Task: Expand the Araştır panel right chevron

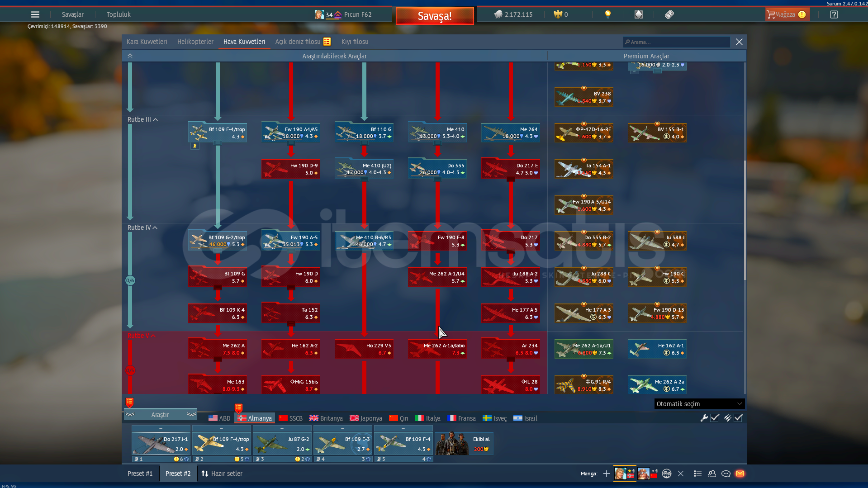Action: point(191,414)
